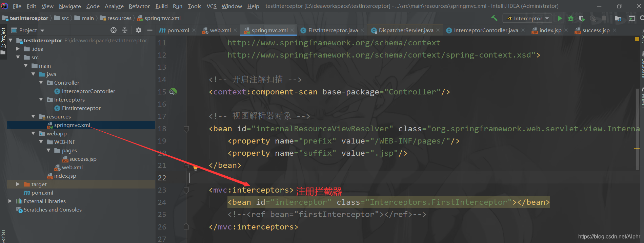This screenshot has height=243, width=644.
Task: Fold the bean block at line 18
Action: point(186,129)
